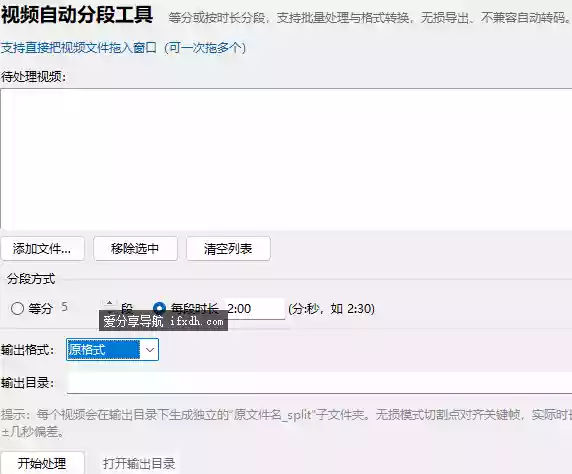
Task: Click the 输出目录 path field
Action: 319,383
